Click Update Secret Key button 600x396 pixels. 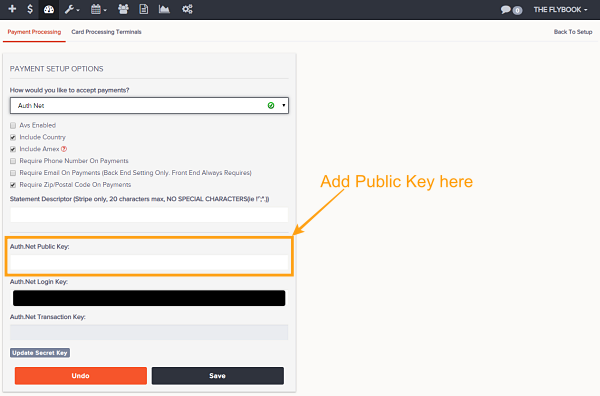[40, 353]
